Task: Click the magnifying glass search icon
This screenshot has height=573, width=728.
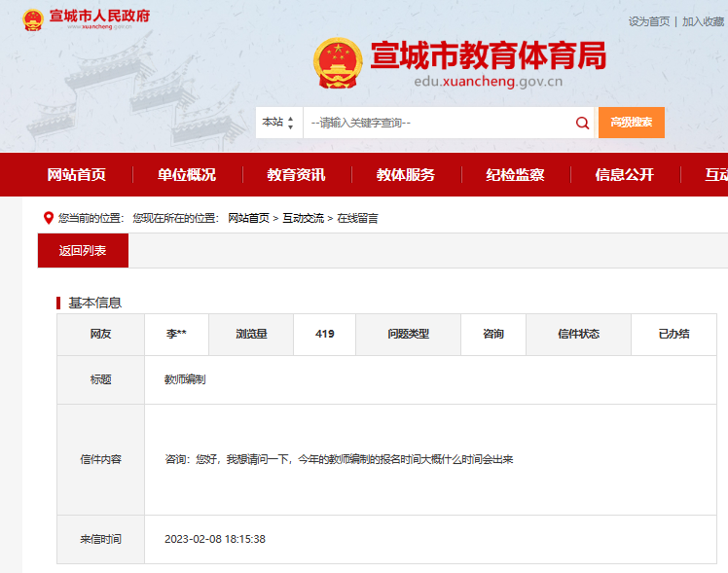Action: 582,123
